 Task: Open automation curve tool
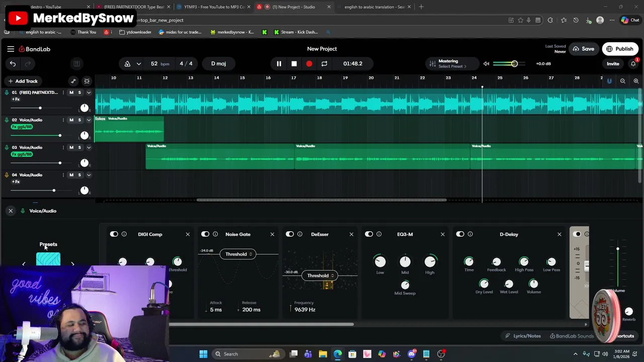73,81
